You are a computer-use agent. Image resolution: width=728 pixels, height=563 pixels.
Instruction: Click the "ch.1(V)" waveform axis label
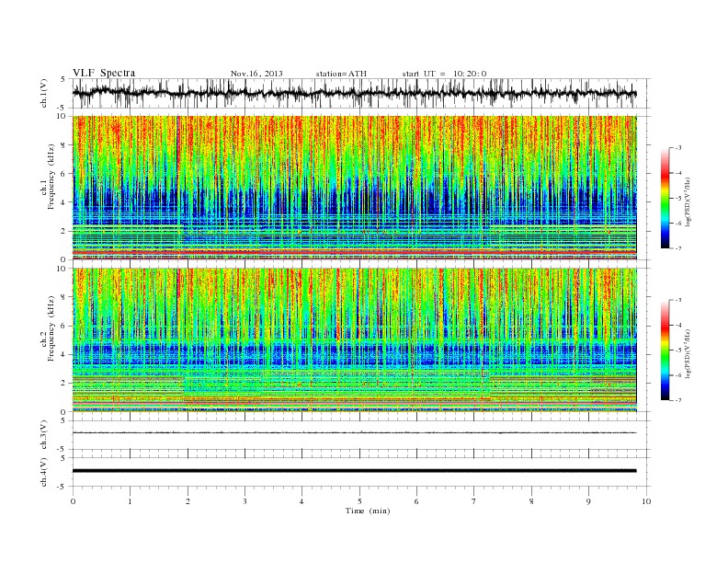click(x=43, y=93)
